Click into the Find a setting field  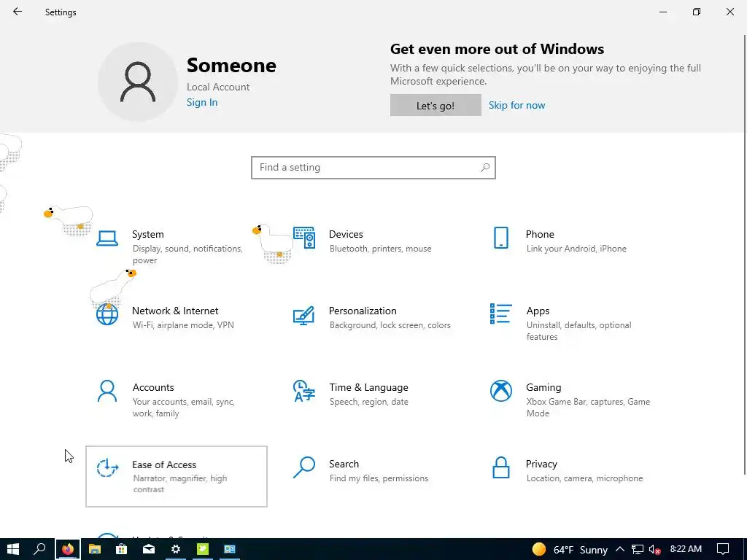pos(373,168)
